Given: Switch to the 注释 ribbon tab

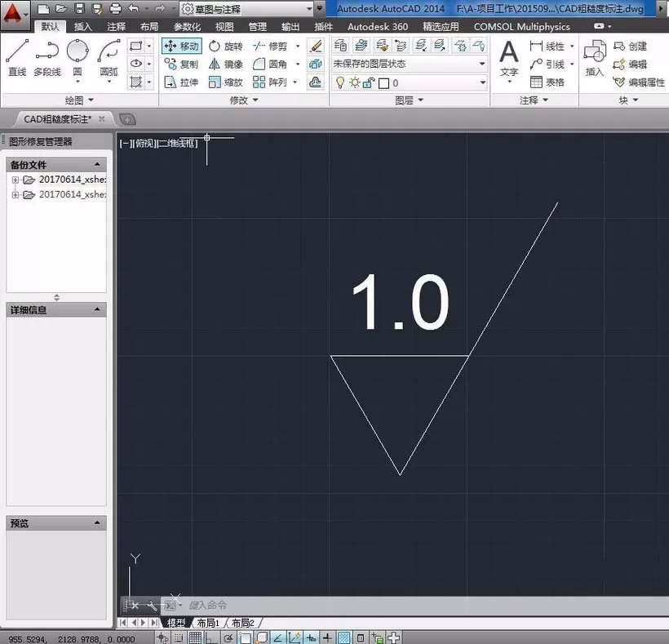Looking at the screenshot, I should tap(116, 27).
